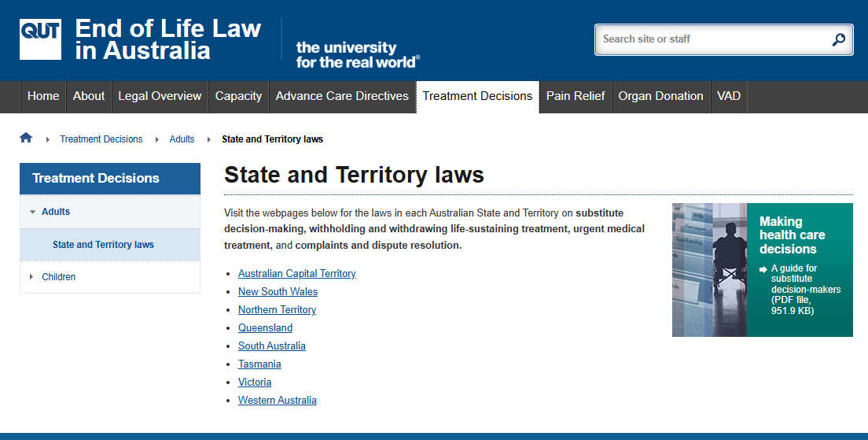This screenshot has width=868, height=440.
Task: Select State and Territory laws sidebar item
Action: point(110,245)
